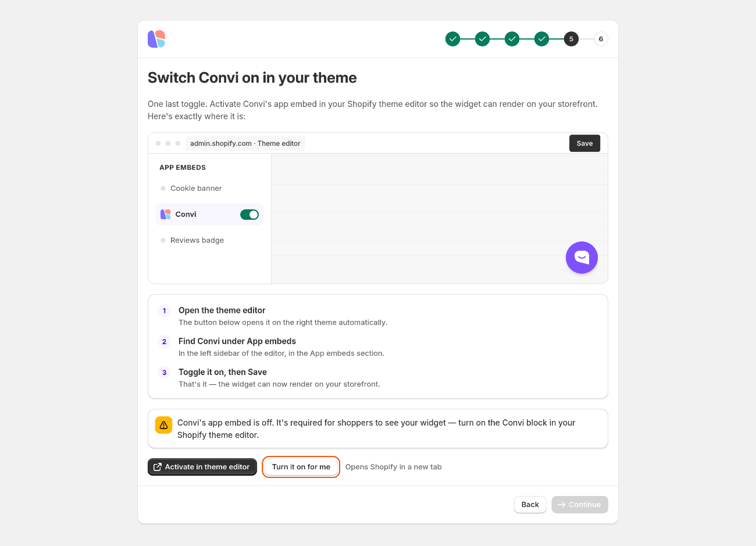The width and height of the screenshot is (756, 546).
Task: Select Reviews badge in App embeds
Action: tap(197, 240)
